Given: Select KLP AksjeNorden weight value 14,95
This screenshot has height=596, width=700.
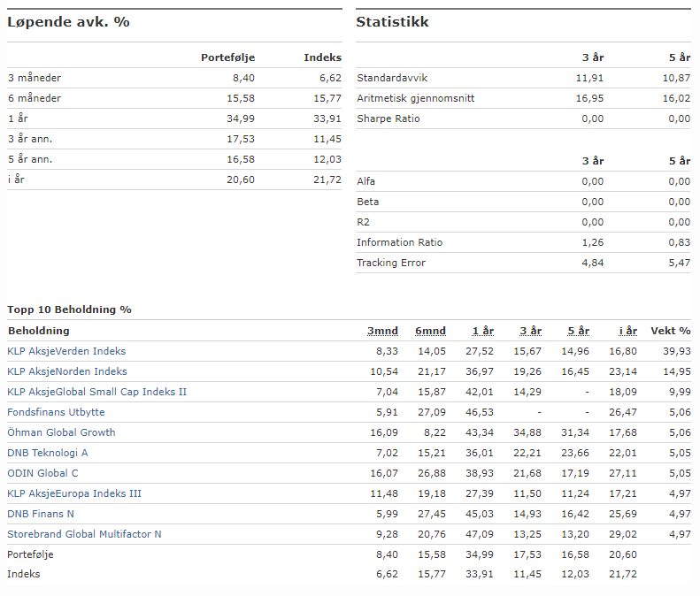Looking at the screenshot, I should 677,371.
